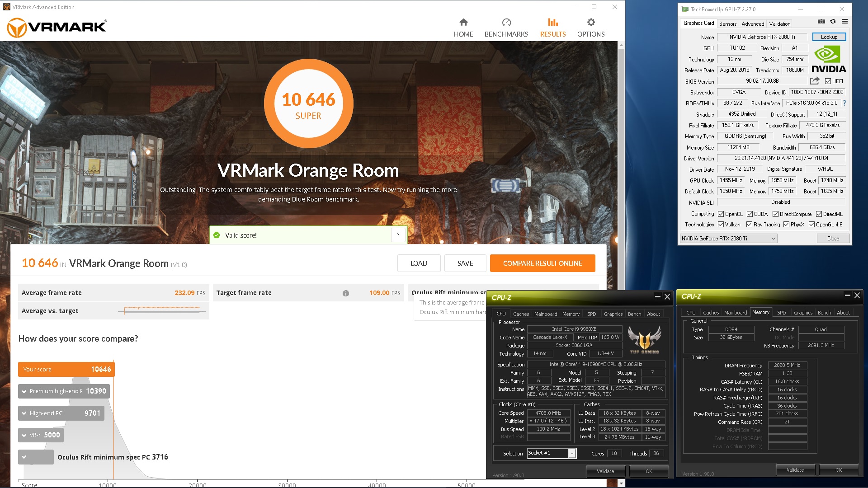Screen dimensions: 868x488
Task: Switch to the Sensors tab in GPU-Z
Action: coord(728,24)
